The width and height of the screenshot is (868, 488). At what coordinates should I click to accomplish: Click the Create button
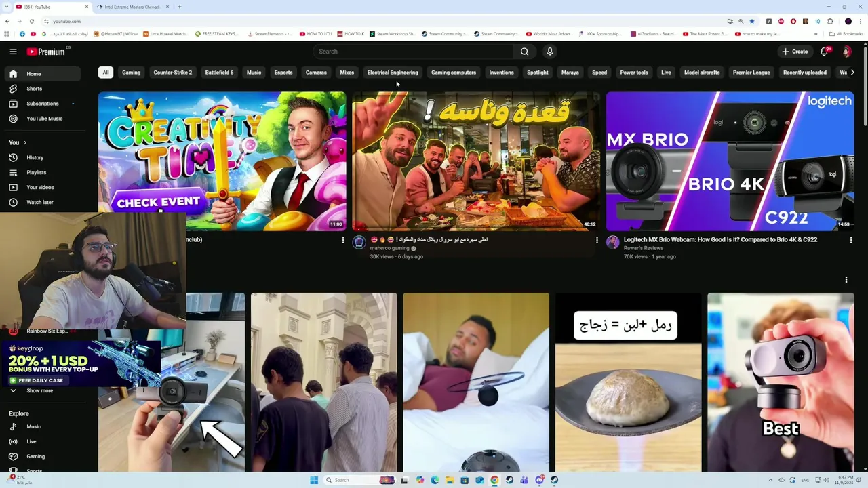[795, 52]
